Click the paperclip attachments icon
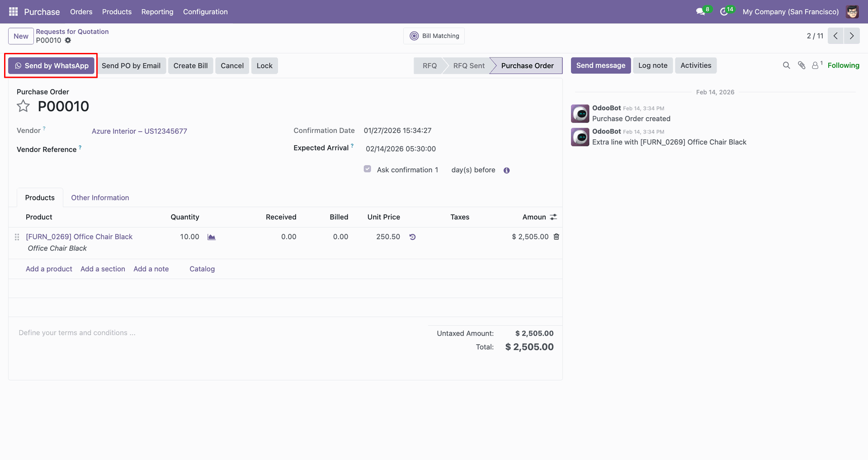Viewport: 868px width, 460px height. 802,66
